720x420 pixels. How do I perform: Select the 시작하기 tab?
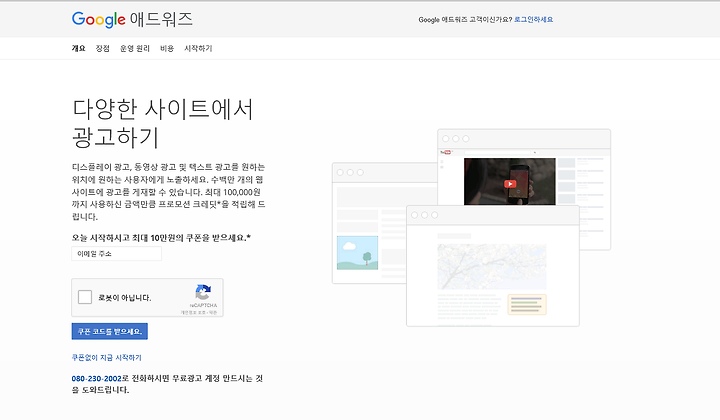(x=198, y=48)
